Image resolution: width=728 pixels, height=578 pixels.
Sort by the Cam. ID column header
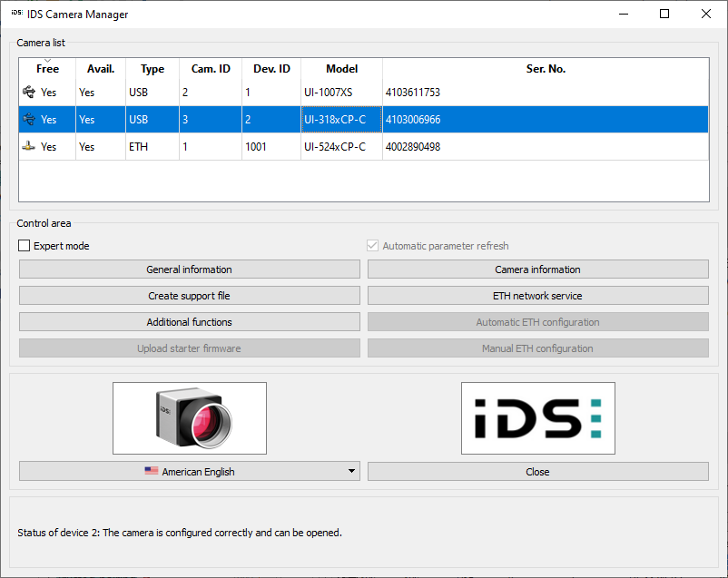click(211, 69)
